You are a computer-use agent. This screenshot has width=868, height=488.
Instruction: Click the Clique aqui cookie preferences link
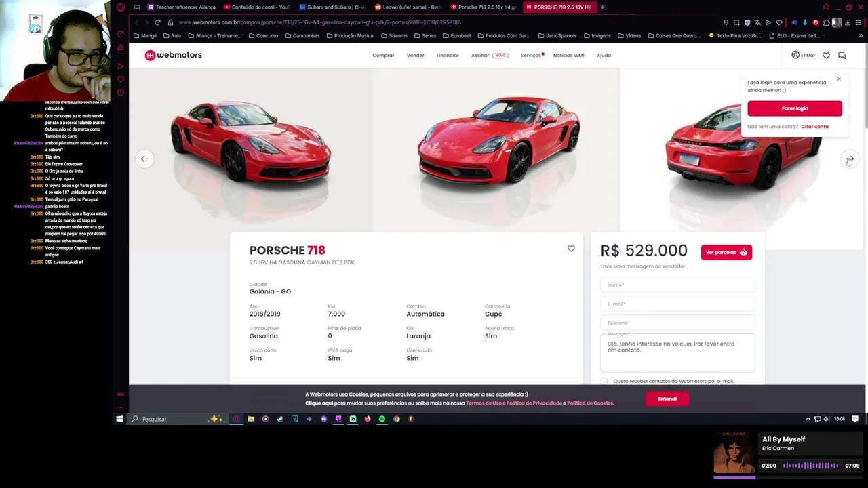319,403
